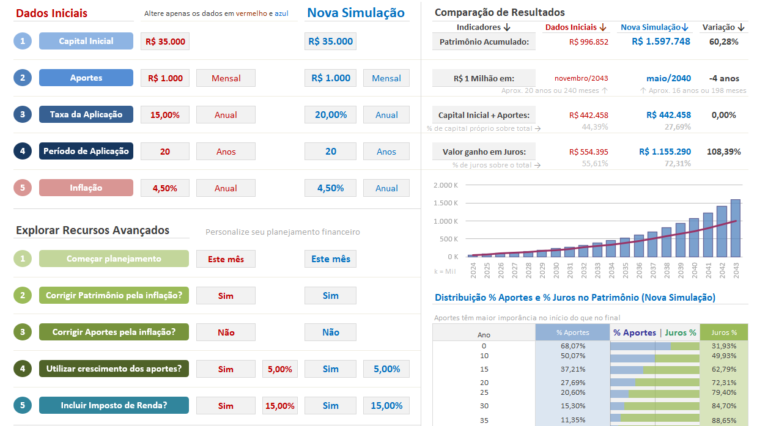Toggle the red Não for Corrigir Aportes pela inflação
The height and width of the screenshot is (426, 768).
point(225,332)
